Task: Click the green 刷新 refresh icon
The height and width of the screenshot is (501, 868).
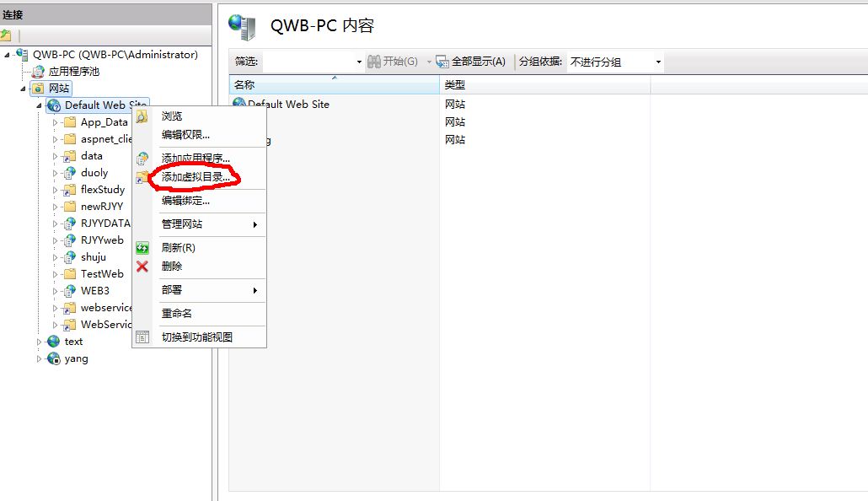Action: (x=142, y=248)
